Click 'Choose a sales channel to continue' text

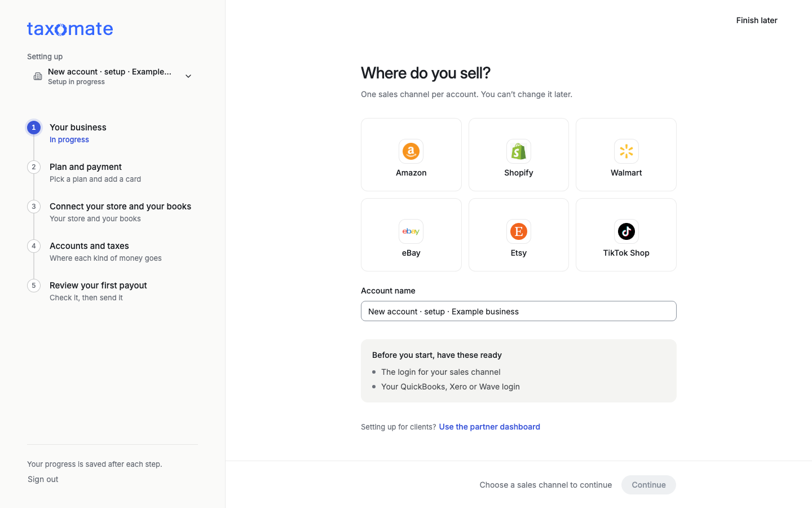546,485
